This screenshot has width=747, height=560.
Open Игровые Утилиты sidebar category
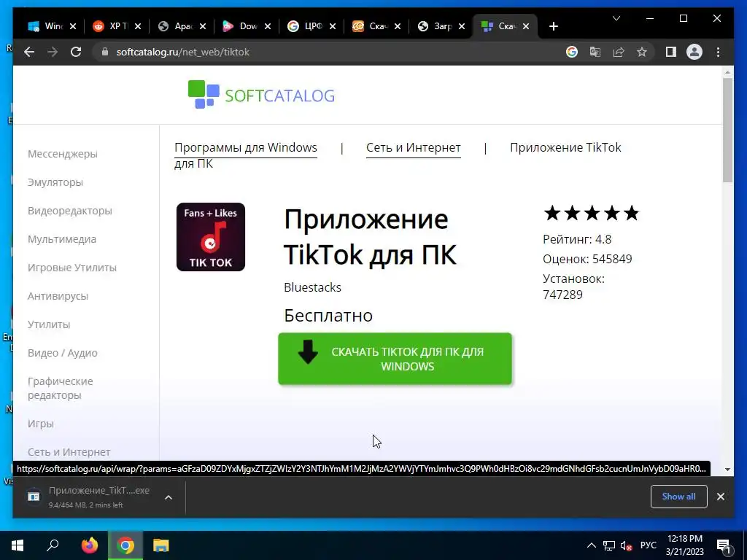pos(72,268)
